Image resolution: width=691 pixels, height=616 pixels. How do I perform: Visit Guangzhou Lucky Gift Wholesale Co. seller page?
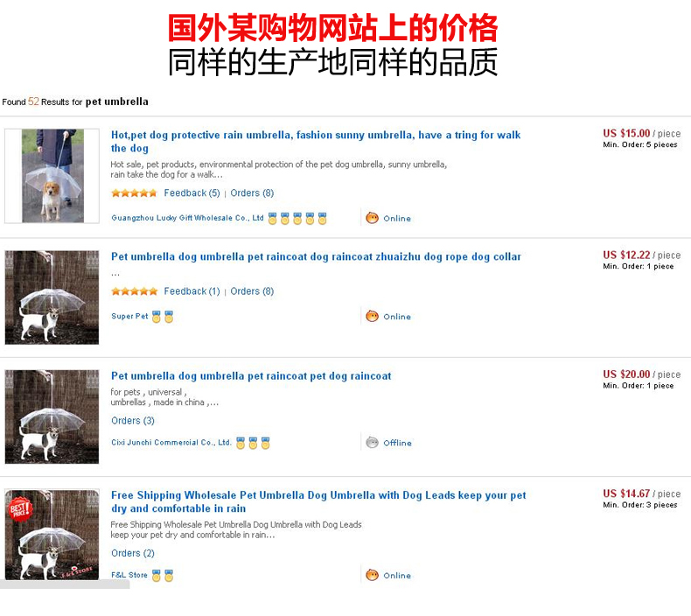[187, 218]
